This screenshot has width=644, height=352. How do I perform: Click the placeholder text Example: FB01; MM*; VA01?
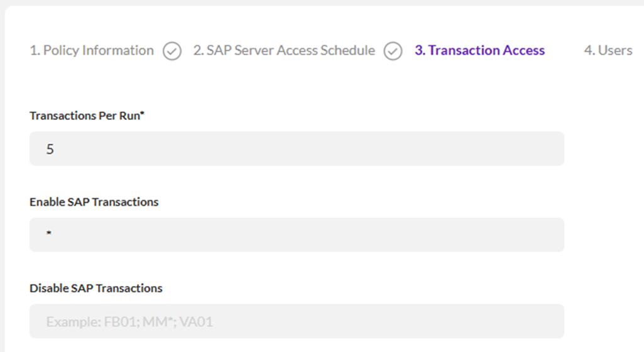pyautogui.click(x=129, y=322)
